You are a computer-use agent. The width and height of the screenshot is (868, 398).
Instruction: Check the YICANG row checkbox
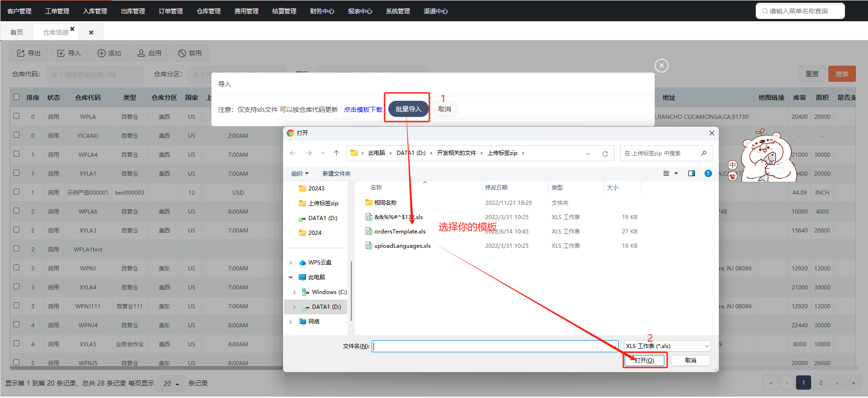click(x=17, y=135)
